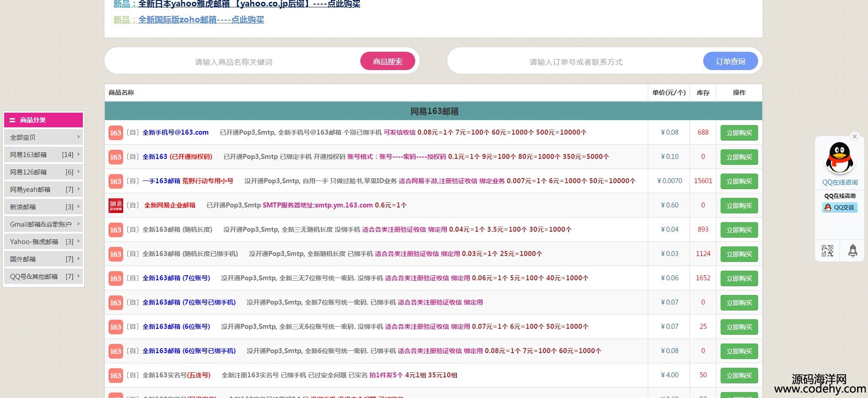Image resolution: width=868 pixels, height=398 pixels.
Task: Click the 163 icon for 全新163实名号(五连号) row
Action: point(116,376)
